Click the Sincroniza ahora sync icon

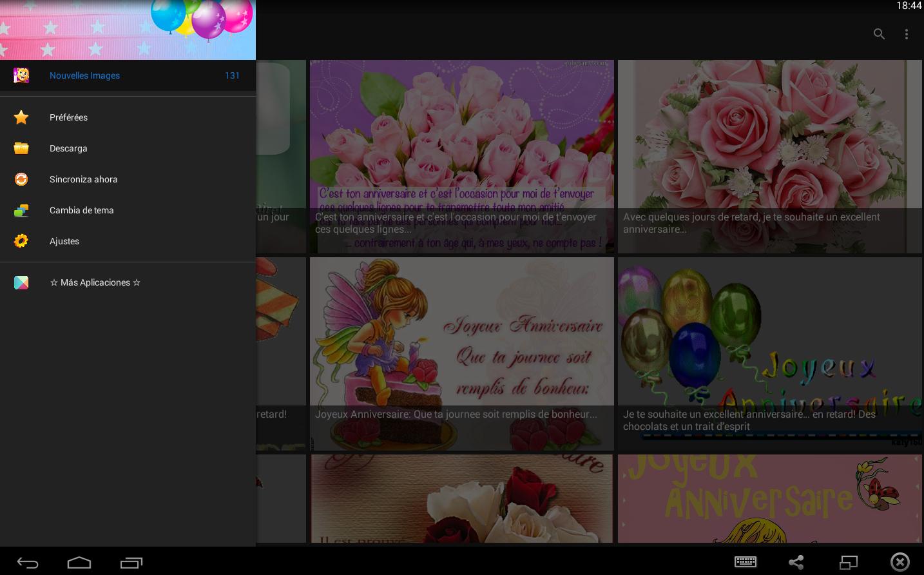21,179
